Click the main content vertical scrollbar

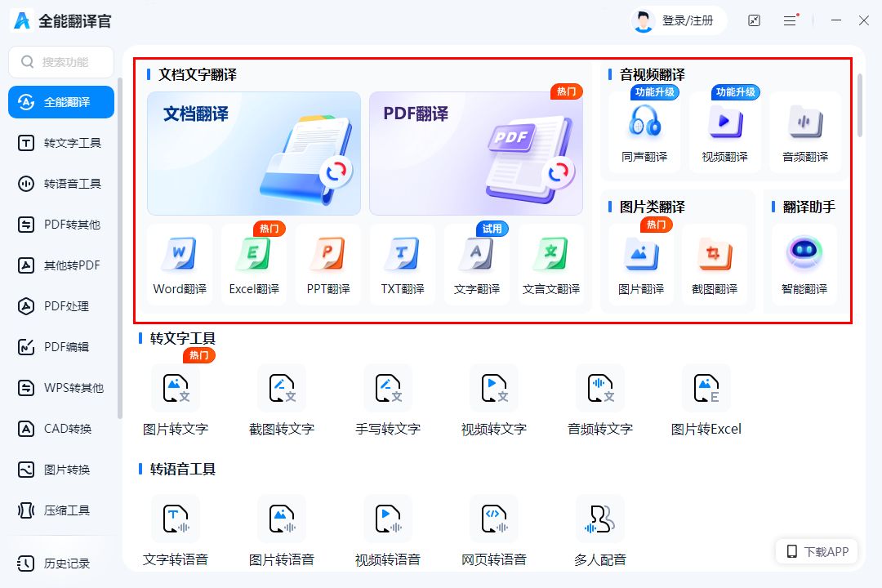click(859, 105)
